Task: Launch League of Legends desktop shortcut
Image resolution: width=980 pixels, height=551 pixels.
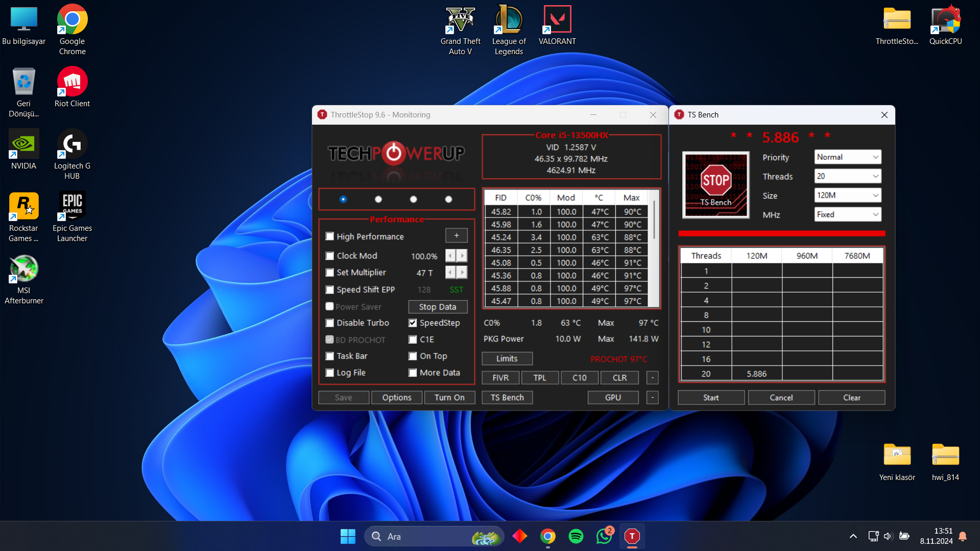Action: coord(509,31)
